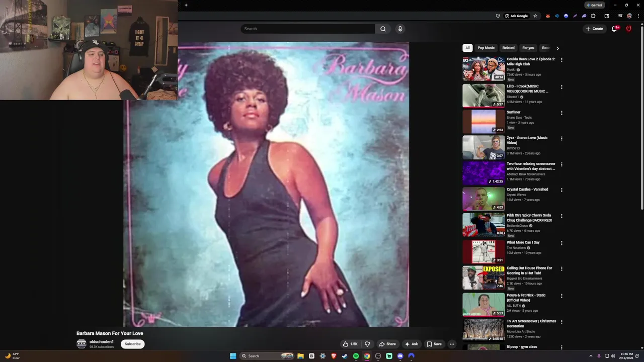Open taskbar clock and date
644x362 pixels.
pos(626,356)
